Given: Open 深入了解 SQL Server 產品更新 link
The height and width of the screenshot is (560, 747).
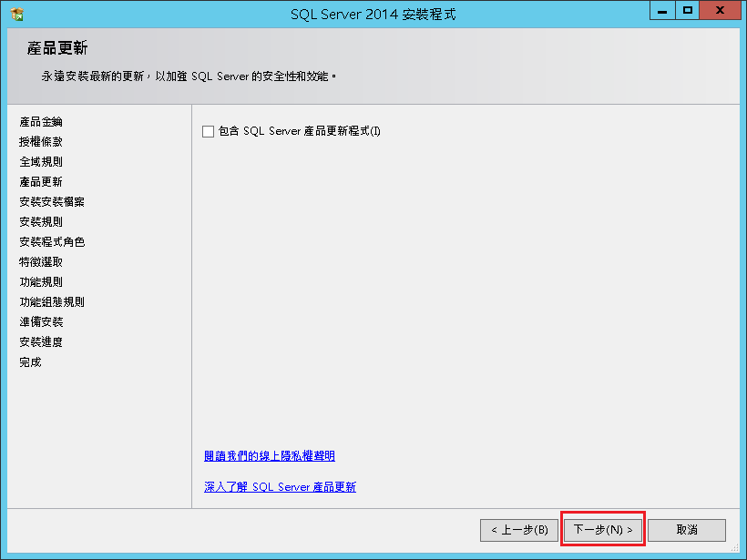Looking at the screenshot, I should 281,486.
